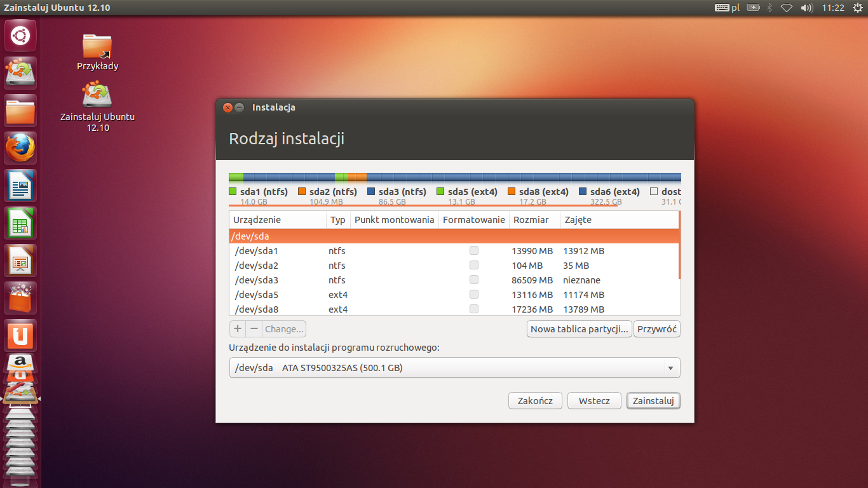Select the /dev/sda5 partition row
The image size is (868, 488).
pyautogui.click(x=454, y=294)
